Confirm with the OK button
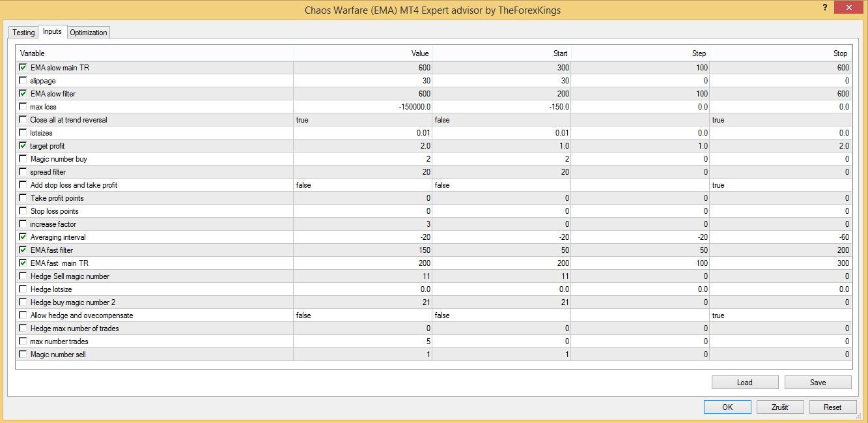 point(727,407)
